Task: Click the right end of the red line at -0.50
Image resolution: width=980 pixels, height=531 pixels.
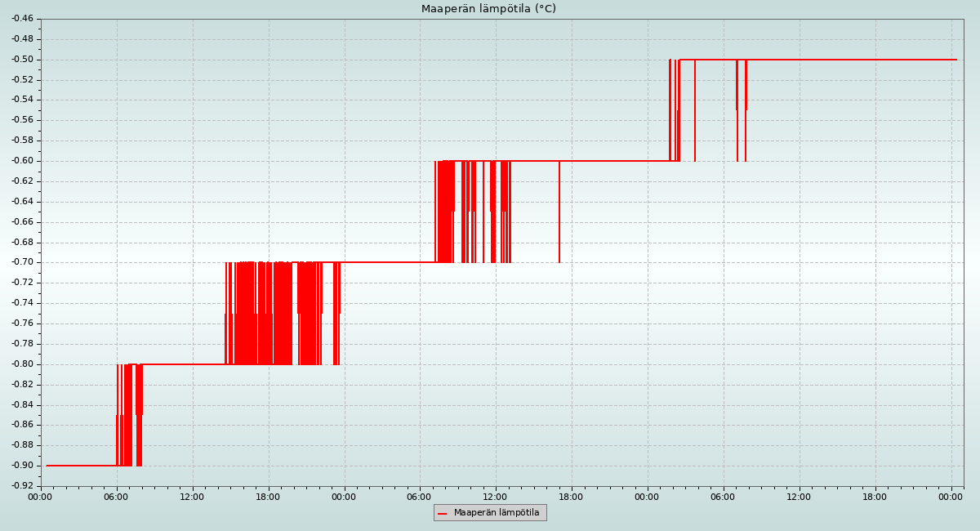Action: coord(955,60)
